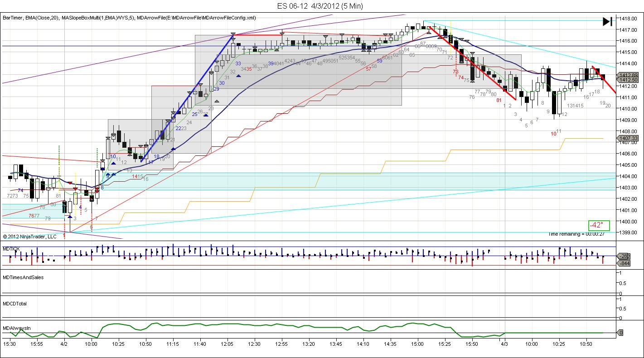Click the -282 value marker in MDTICK panel
Image resolution: width=644 pixels, height=358 pixels.
tap(624, 256)
